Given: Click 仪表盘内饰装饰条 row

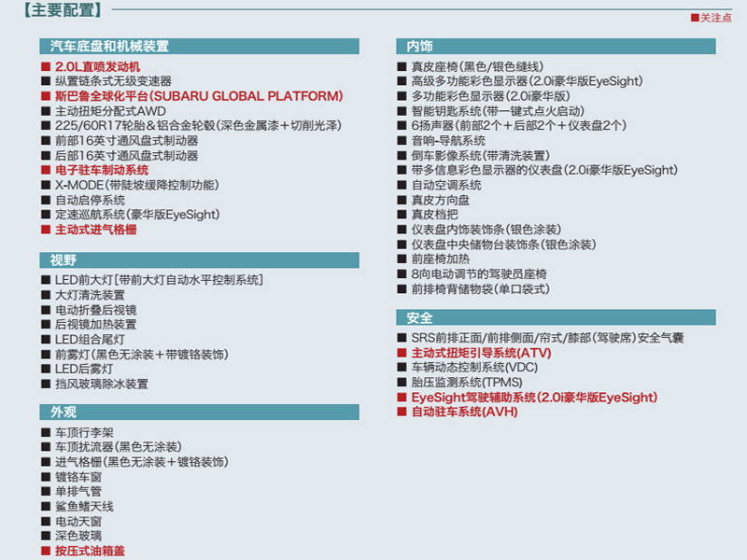Looking at the screenshot, I should click(x=480, y=230).
